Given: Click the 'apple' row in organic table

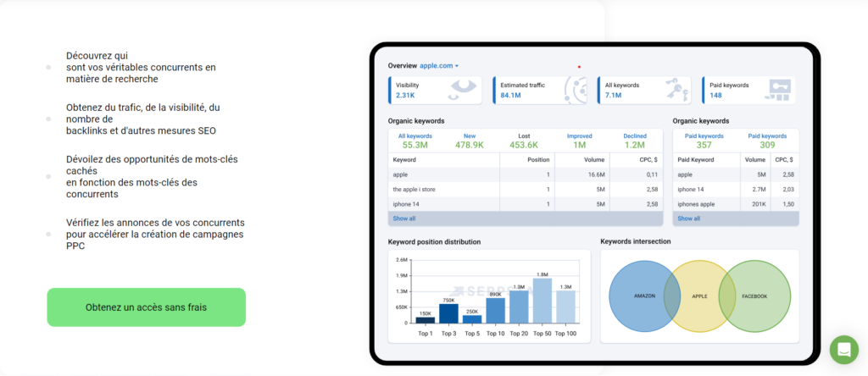Looking at the screenshot, I should point(526,174).
